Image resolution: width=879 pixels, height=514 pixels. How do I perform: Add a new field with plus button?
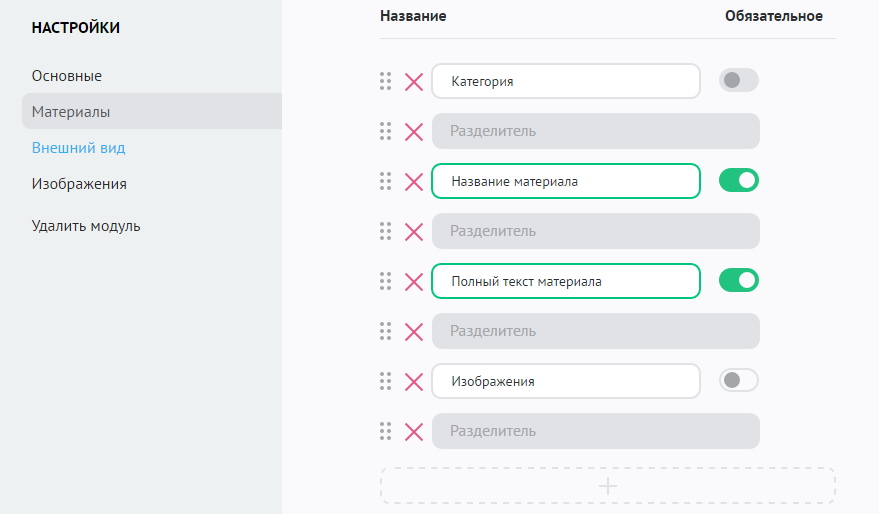[608, 486]
